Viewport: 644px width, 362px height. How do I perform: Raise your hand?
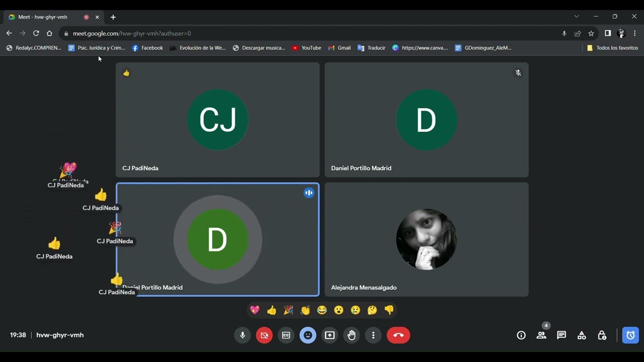coord(352,335)
